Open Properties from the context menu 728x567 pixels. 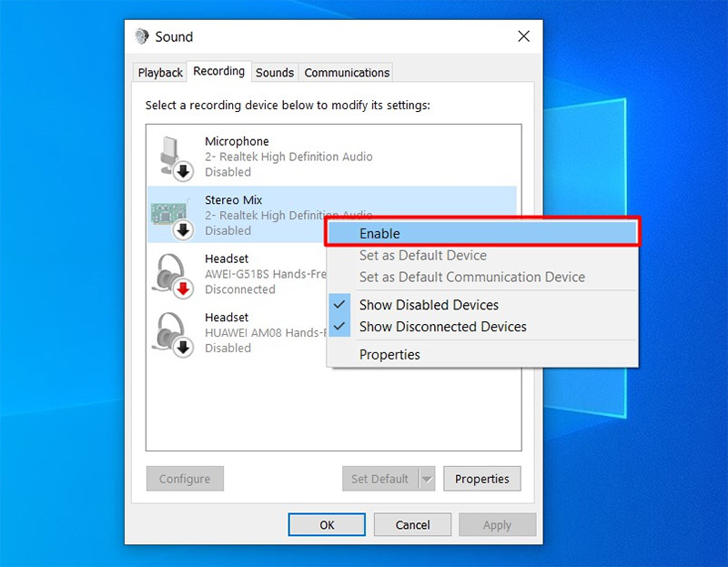coord(389,354)
